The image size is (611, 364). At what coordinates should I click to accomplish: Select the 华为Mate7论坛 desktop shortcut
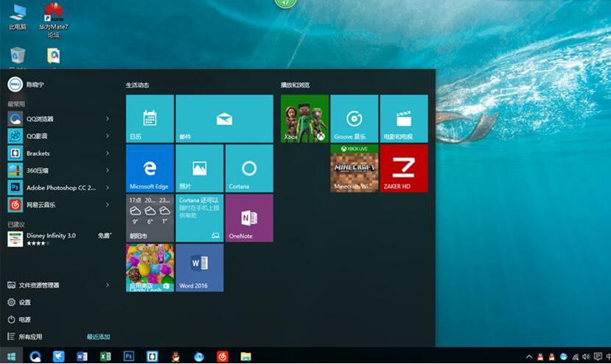pyautogui.click(x=54, y=21)
